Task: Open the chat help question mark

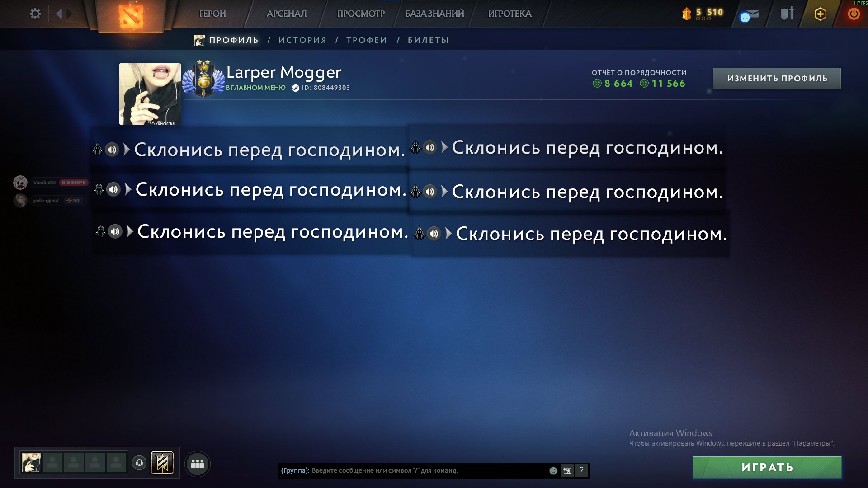Action: click(581, 471)
